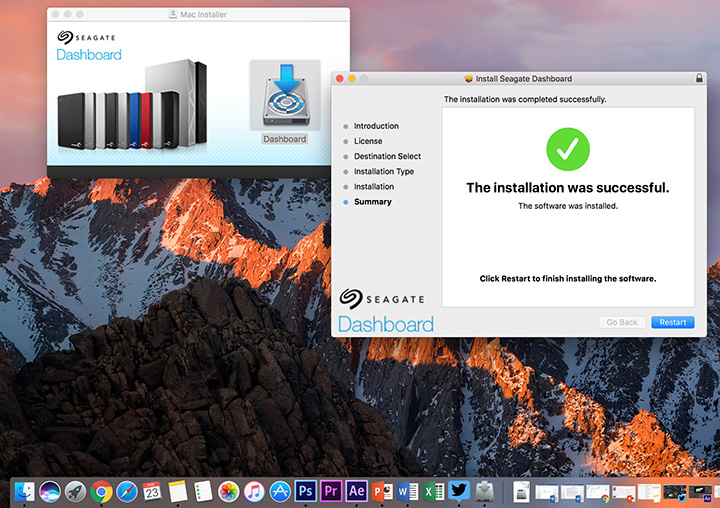Select the Introduction step in sidebar

click(376, 126)
